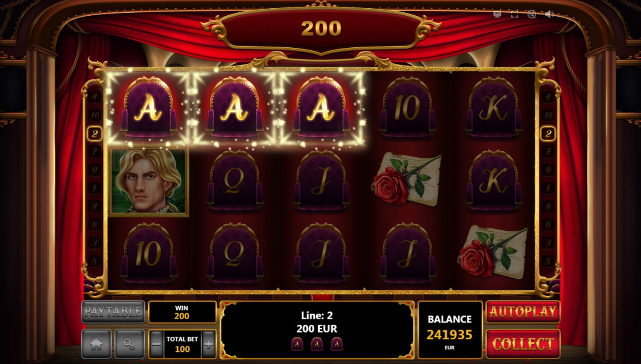Toggle the 16:9 aspect ratio icon
This screenshot has width=641, height=364.
pyautogui.click(x=497, y=14)
